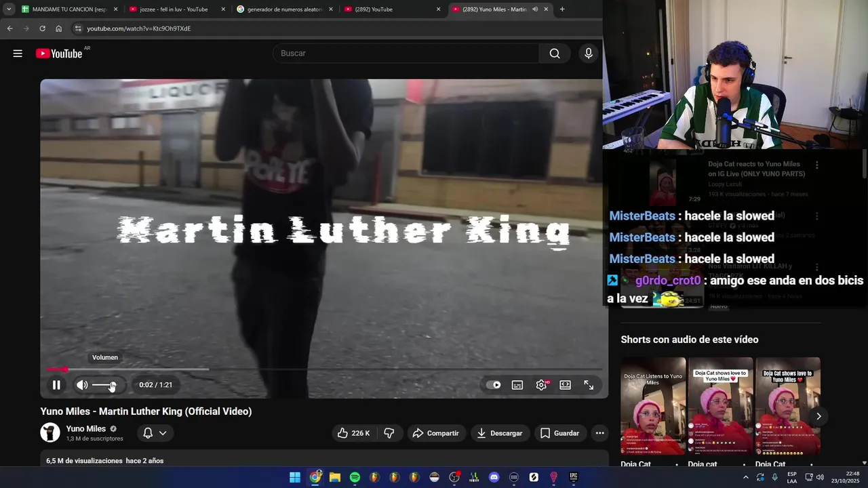Open a new browser tab
This screenshot has height=488, width=868.
pyautogui.click(x=562, y=9)
